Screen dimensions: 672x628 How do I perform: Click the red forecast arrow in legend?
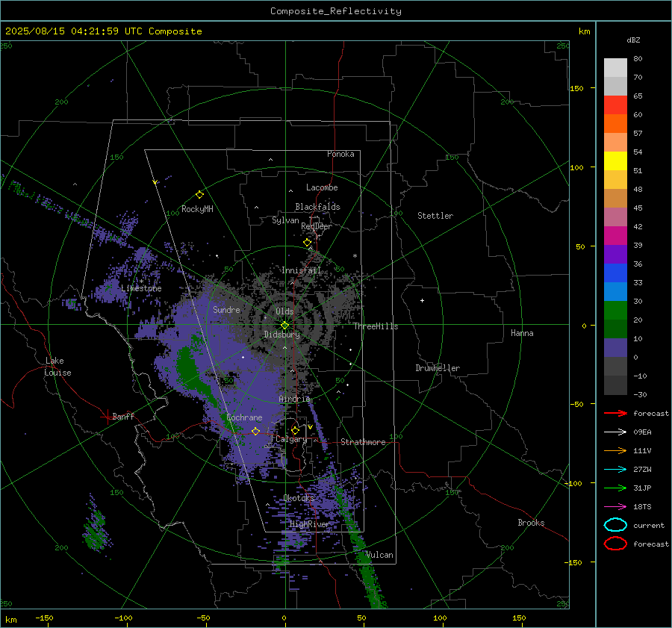[615, 413]
